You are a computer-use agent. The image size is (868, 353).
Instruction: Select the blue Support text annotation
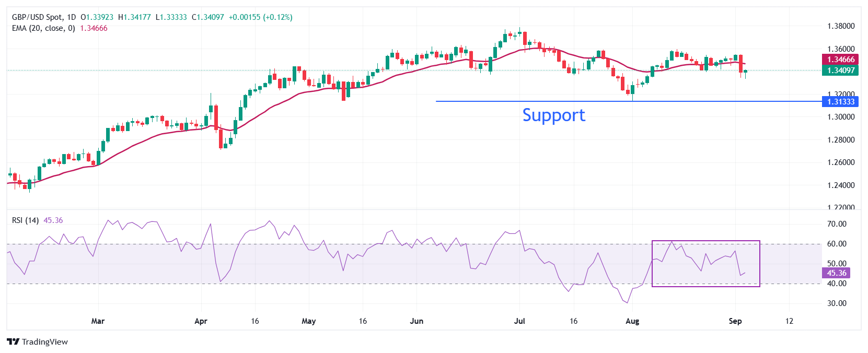pos(553,115)
